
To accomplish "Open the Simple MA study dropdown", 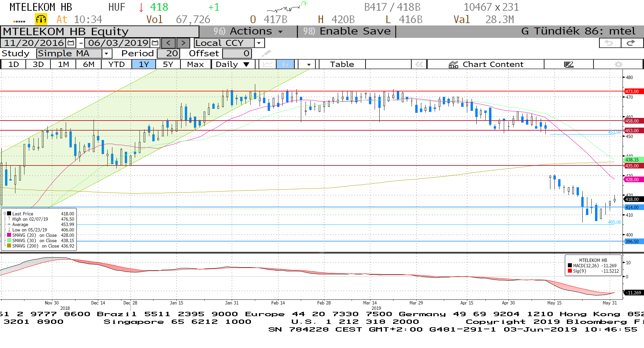I will [x=107, y=53].
